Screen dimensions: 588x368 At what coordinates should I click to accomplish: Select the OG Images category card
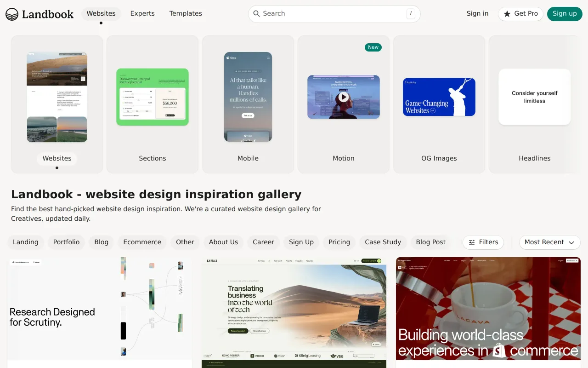tap(439, 104)
